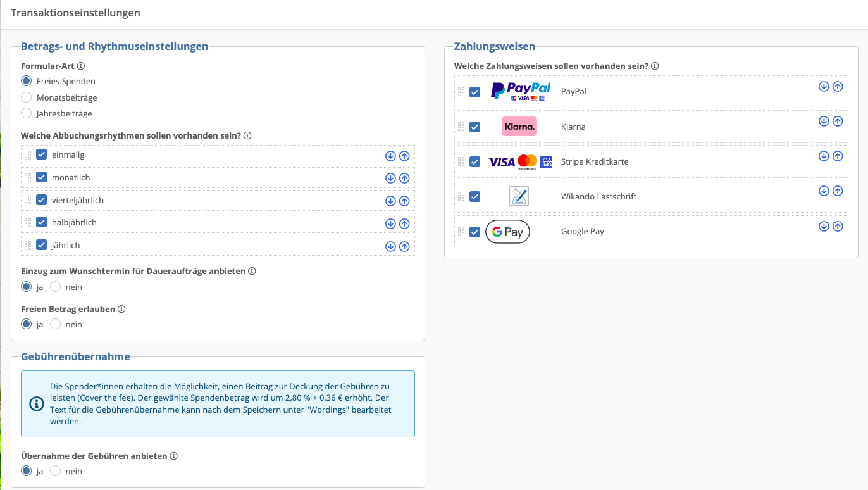
Task: Click the drag handle next to Klarna
Action: (461, 127)
